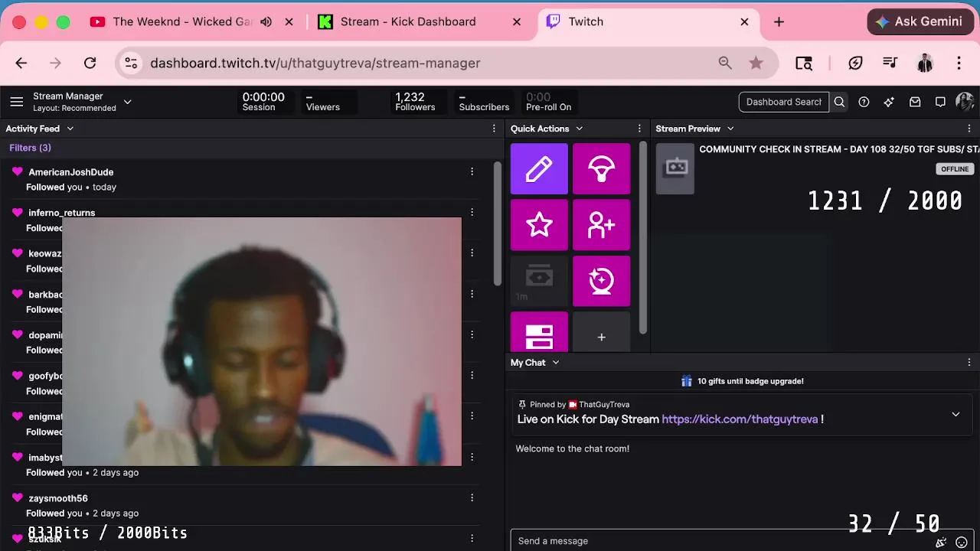Click the Quick Actions panel scrollbar
This screenshot has width=980, height=551.
tap(642, 237)
